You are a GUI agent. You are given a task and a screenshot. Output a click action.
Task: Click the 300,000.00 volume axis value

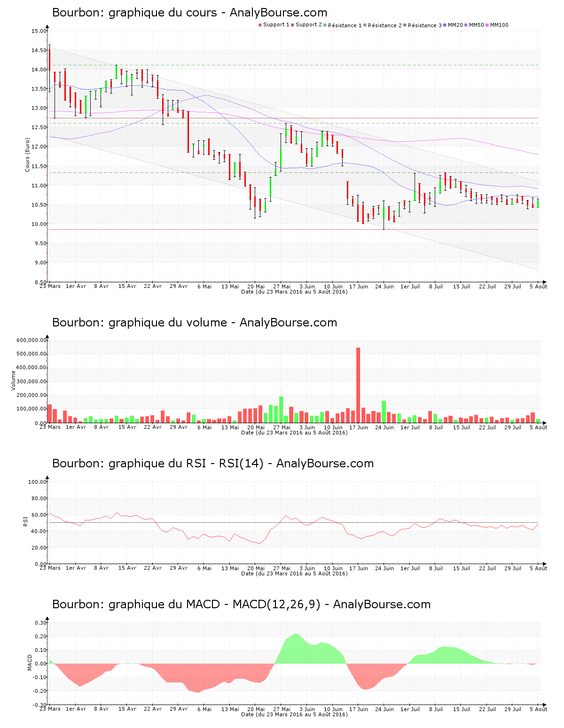(x=31, y=381)
